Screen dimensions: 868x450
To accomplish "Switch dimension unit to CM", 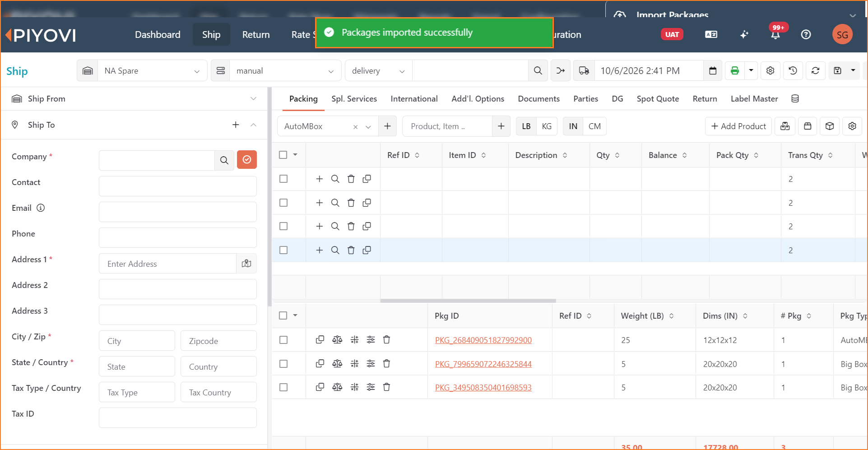I will (594, 126).
